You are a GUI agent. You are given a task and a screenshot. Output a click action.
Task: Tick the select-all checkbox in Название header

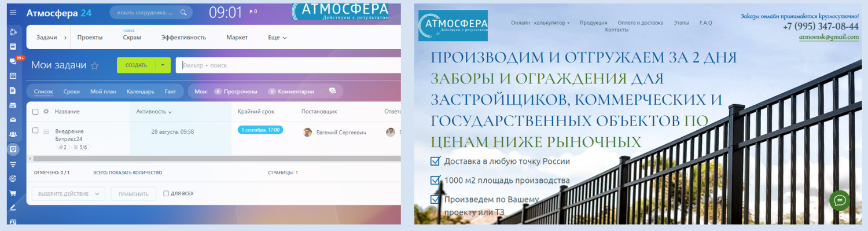(x=35, y=111)
